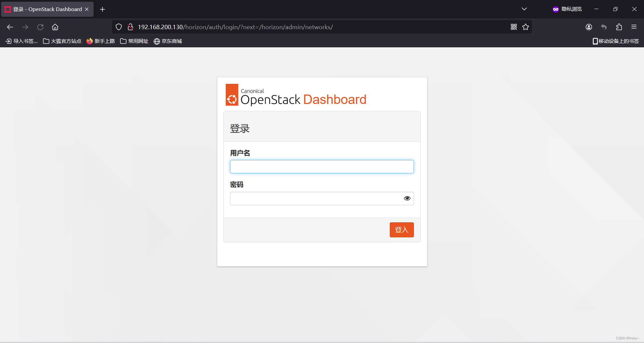Viewport: 644px width, 343px height.
Task: Show site security info via lock icon
Action: (x=130, y=27)
